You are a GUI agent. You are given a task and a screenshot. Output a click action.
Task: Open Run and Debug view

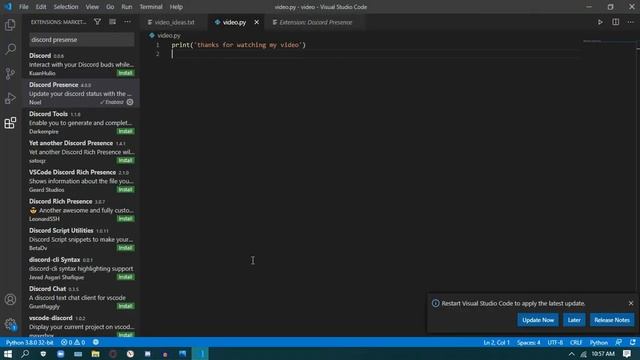tap(10, 98)
